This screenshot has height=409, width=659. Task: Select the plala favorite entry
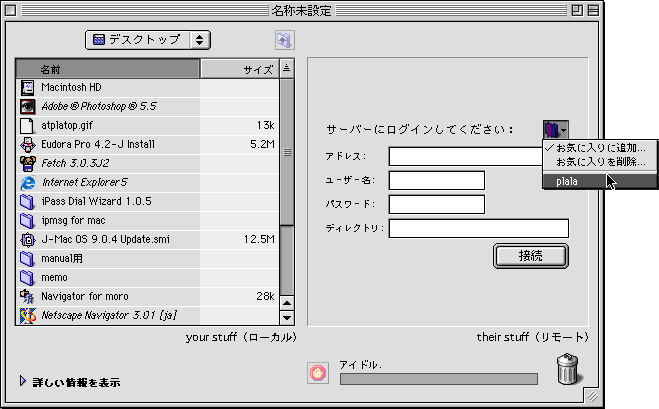(x=600, y=181)
